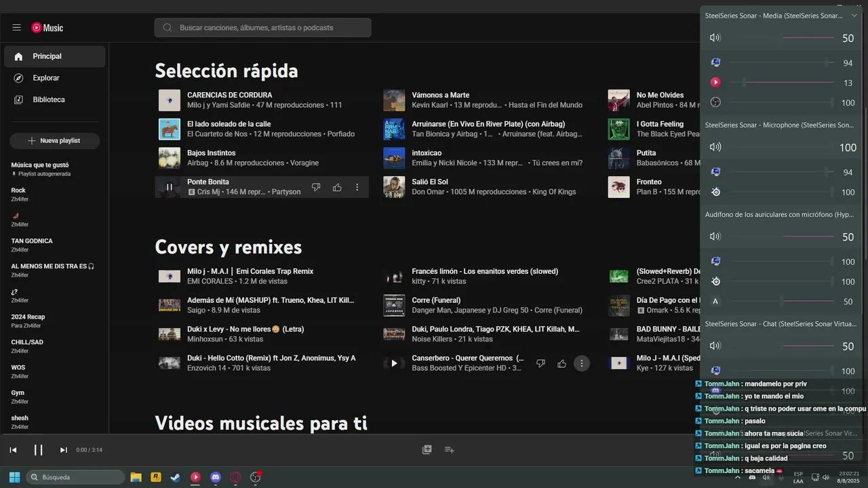Image resolution: width=868 pixels, height=488 pixels.
Task: Click the add to playlist icon in player bar
Action: click(449, 449)
